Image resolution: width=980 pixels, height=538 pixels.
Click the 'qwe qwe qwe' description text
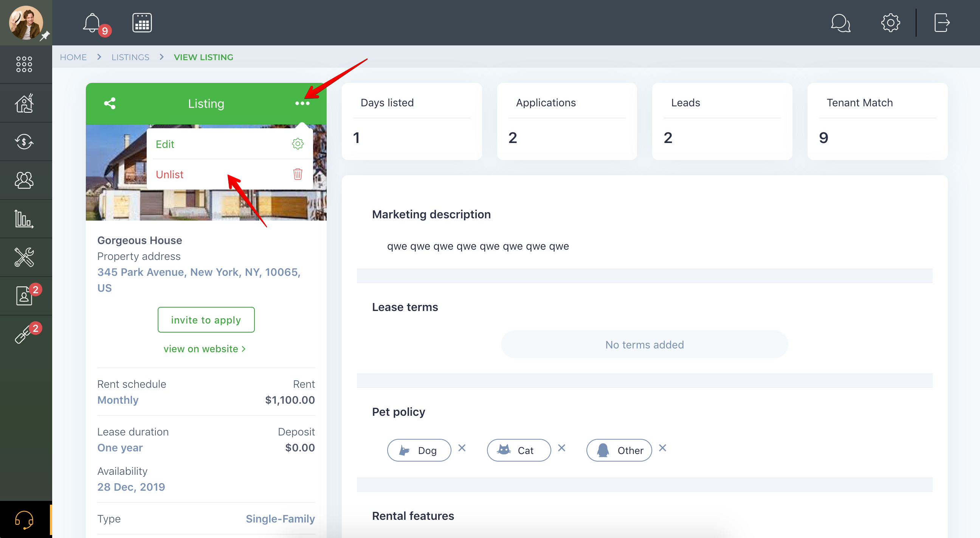478,246
